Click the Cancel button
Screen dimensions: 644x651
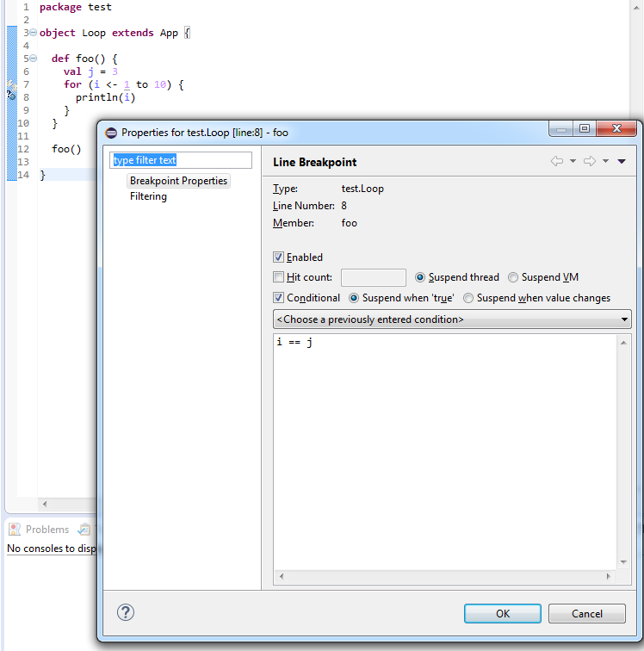[x=586, y=614]
